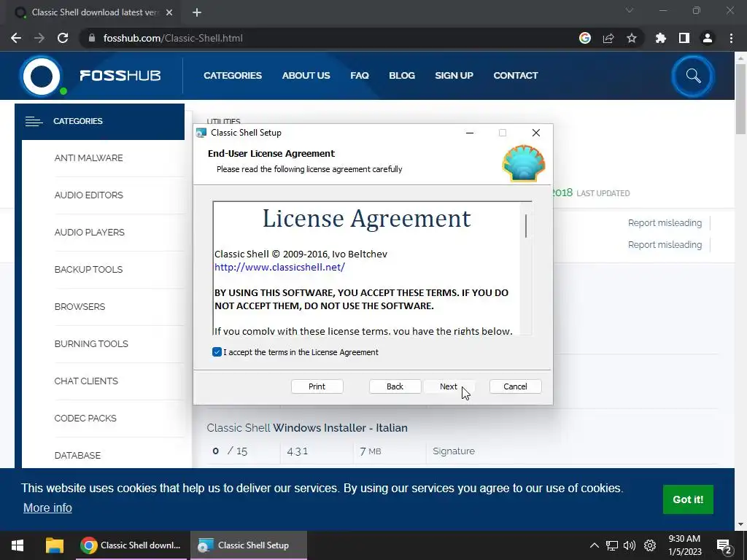Click the Signature link for Italian installer
Image resolution: width=747 pixels, height=560 pixels.
(454, 451)
